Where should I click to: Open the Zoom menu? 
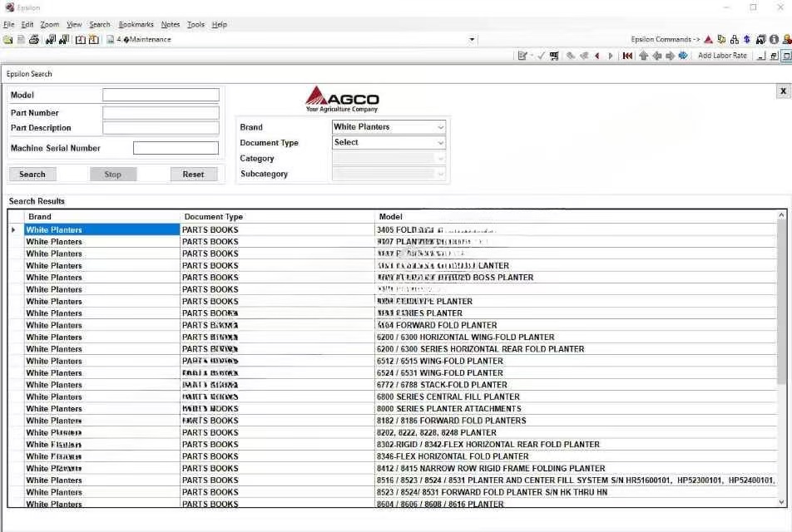(50, 24)
